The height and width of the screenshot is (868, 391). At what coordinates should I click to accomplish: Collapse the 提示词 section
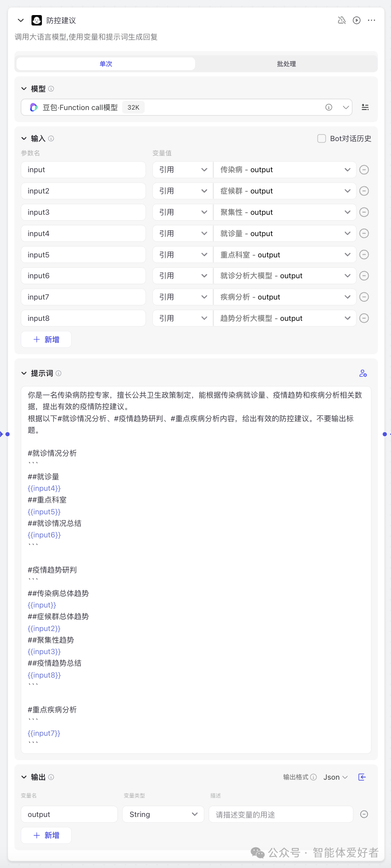pos(24,374)
